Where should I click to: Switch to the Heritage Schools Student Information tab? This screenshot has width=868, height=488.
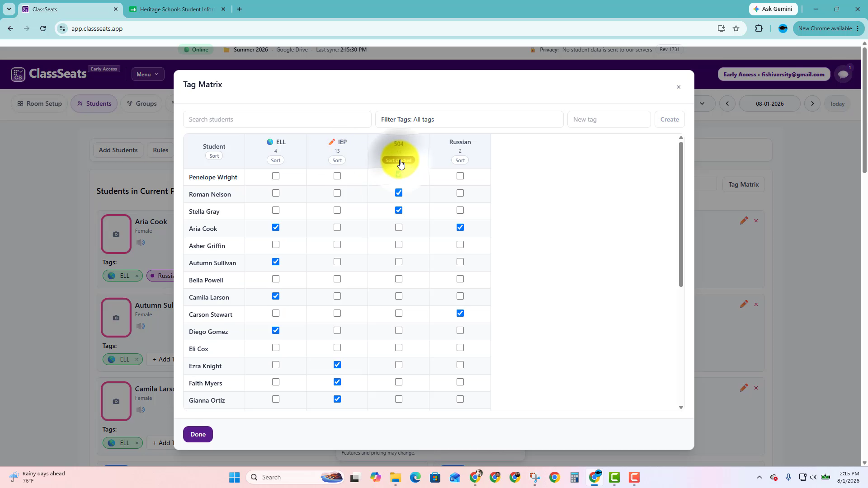point(177,9)
